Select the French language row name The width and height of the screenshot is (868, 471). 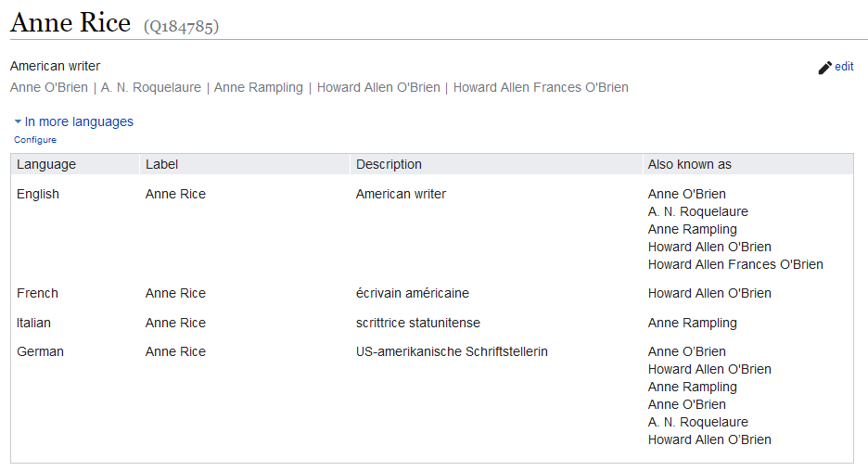[37, 293]
